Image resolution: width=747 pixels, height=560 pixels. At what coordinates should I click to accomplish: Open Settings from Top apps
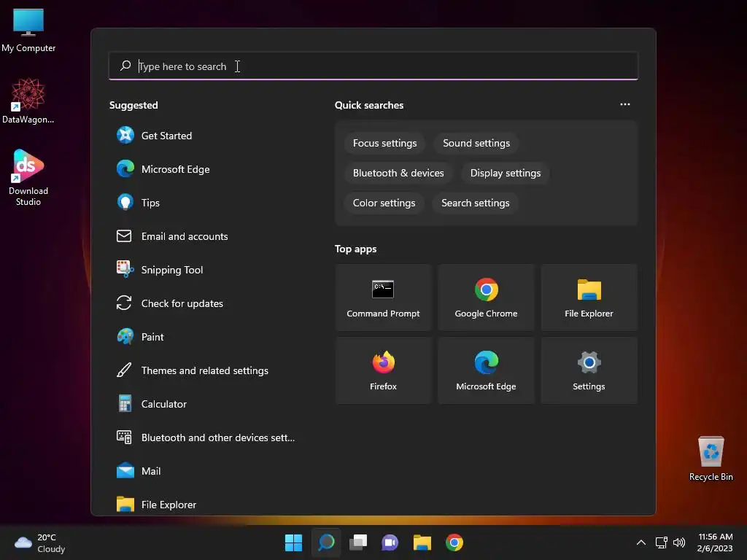click(589, 370)
